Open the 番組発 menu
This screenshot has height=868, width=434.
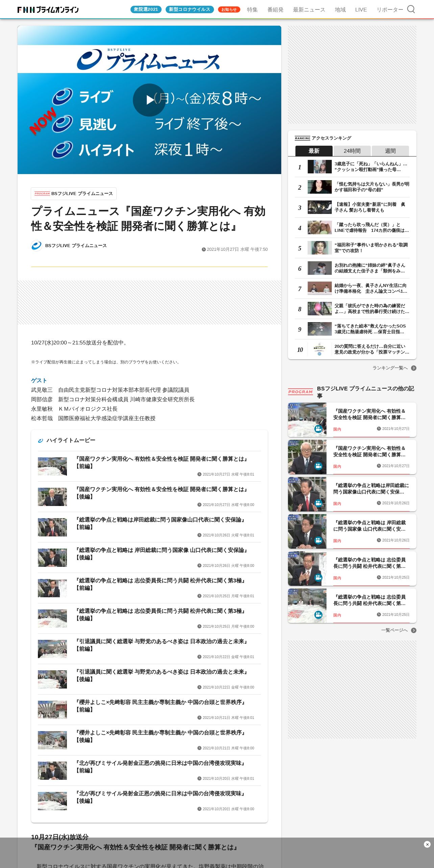[275, 10]
